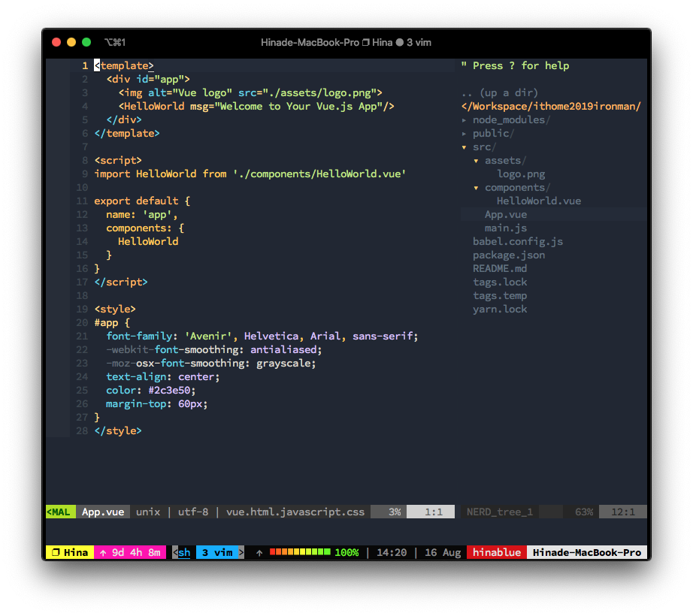
Task: Open babel.config.js in the tree
Action: 518,242
